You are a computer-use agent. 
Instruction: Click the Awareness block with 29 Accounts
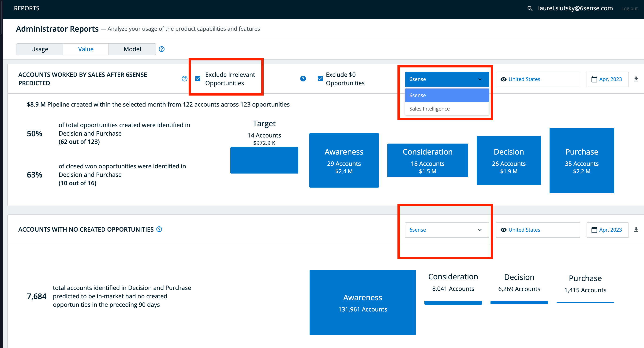[344, 160]
